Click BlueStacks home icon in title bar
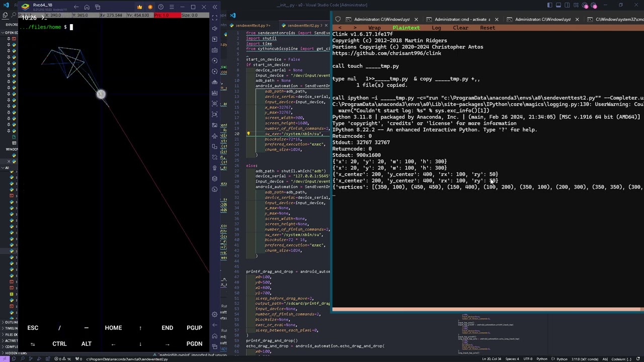 87,7
